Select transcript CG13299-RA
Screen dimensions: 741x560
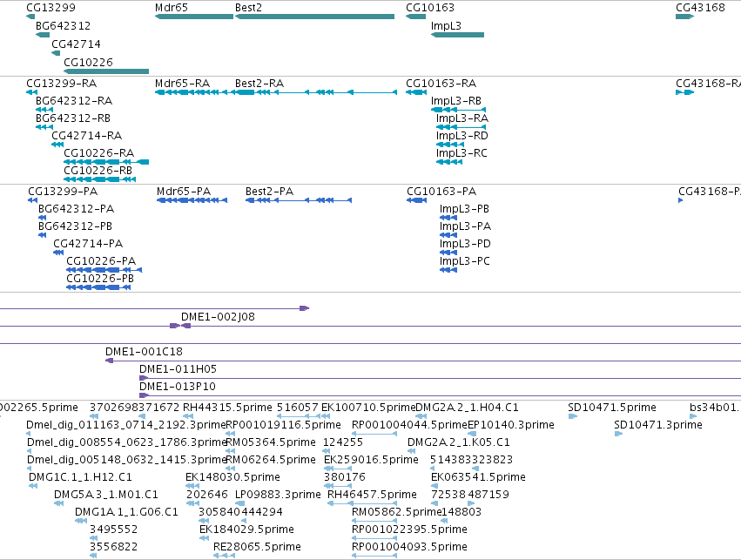click(31, 92)
